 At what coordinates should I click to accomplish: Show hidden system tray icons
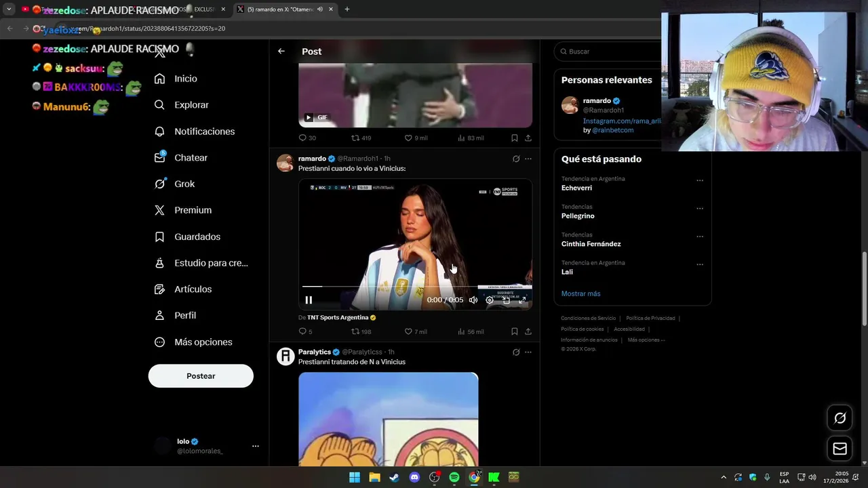click(x=724, y=477)
